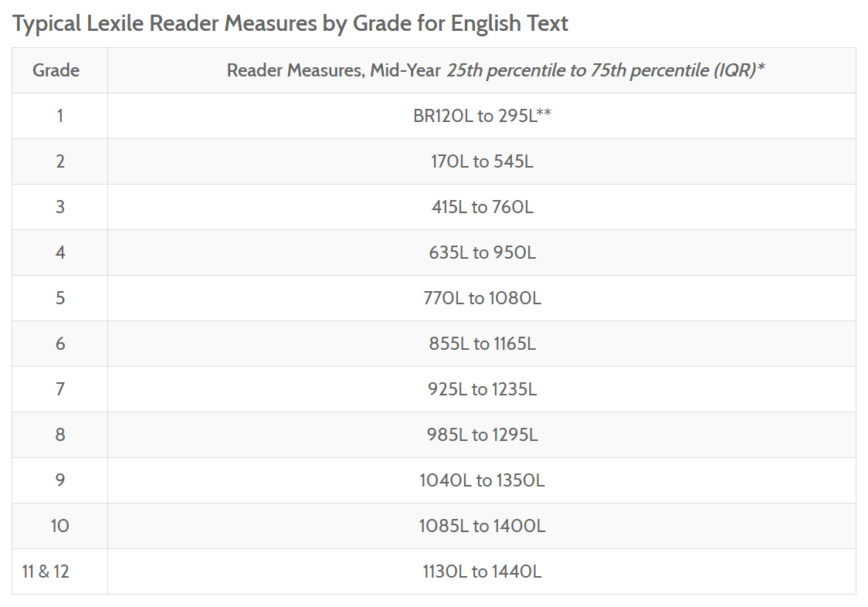This screenshot has height=607, width=868.
Task: Click the grade "10" row label
Action: point(59,526)
